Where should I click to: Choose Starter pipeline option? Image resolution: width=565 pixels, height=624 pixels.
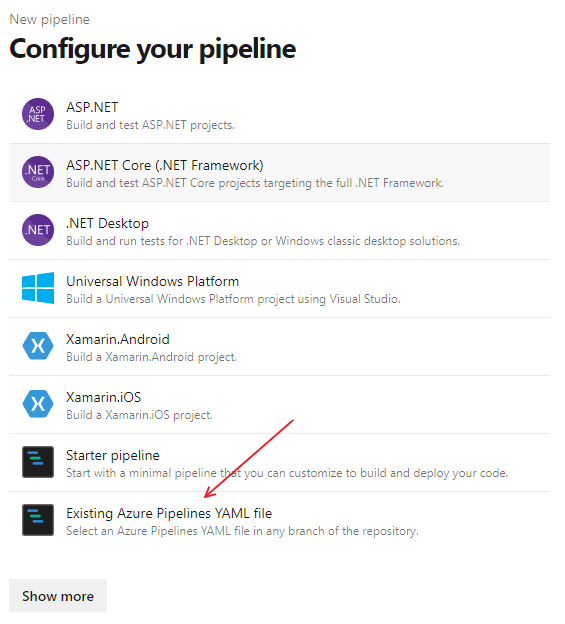(x=113, y=455)
